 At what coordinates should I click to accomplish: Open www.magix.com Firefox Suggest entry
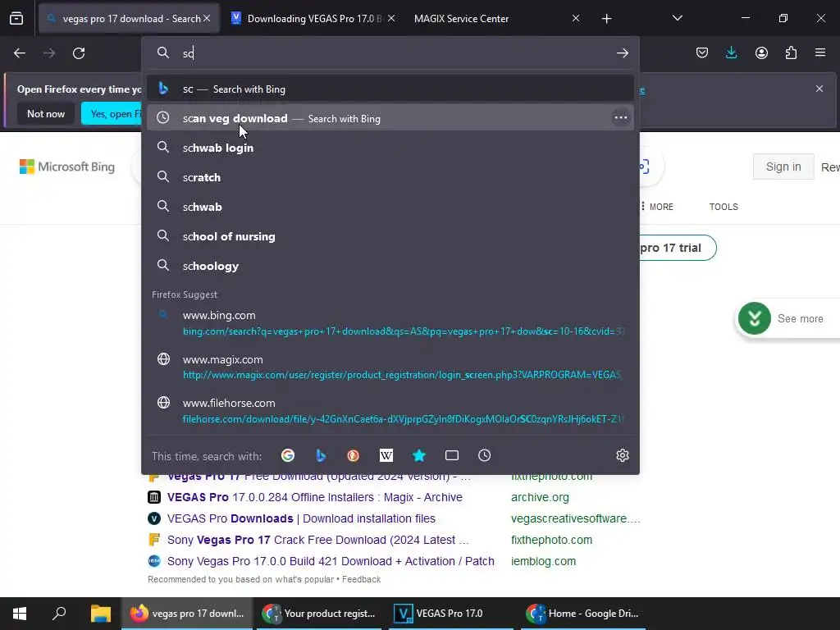(390, 367)
